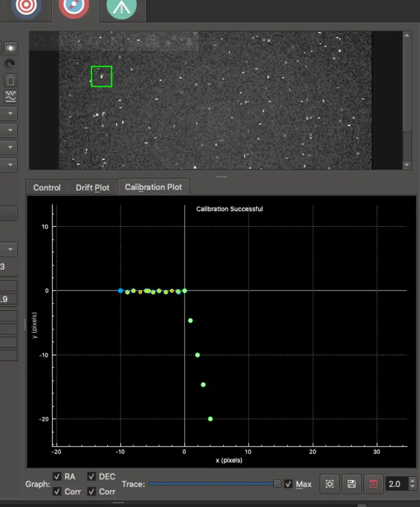
Task: Click the red clear-graph icon
Action: coord(374,484)
